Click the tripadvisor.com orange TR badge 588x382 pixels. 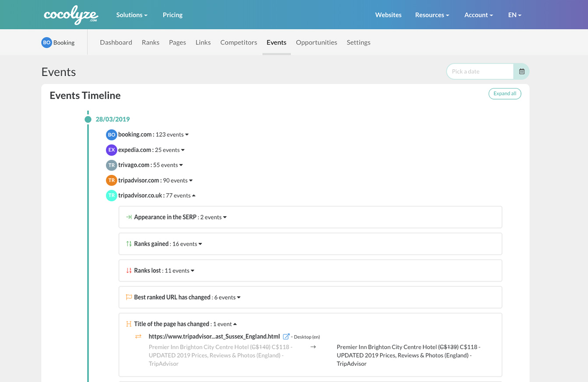(111, 180)
